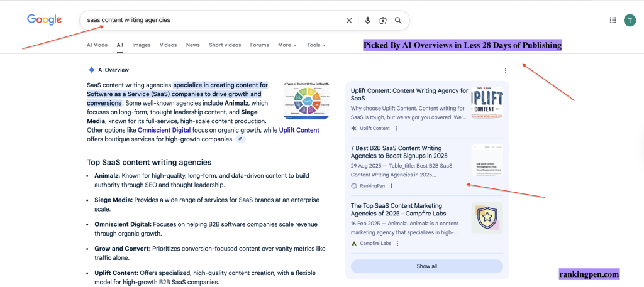
Task: Clear the search box with X icon
Action: (x=349, y=21)
